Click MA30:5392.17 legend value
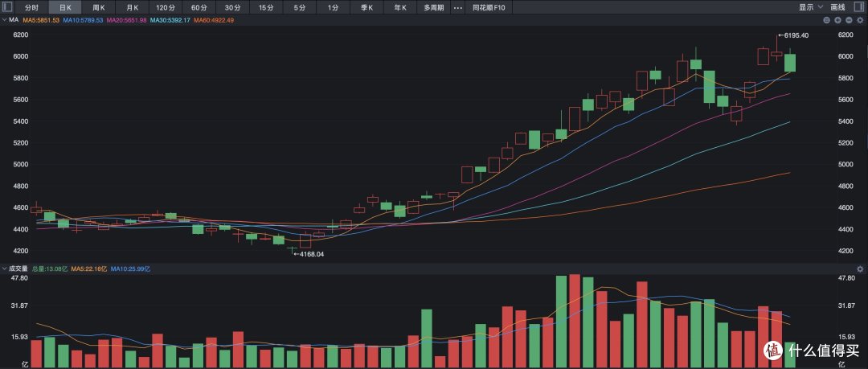This screenshot has width=868, height=369. tap(170, 20)
